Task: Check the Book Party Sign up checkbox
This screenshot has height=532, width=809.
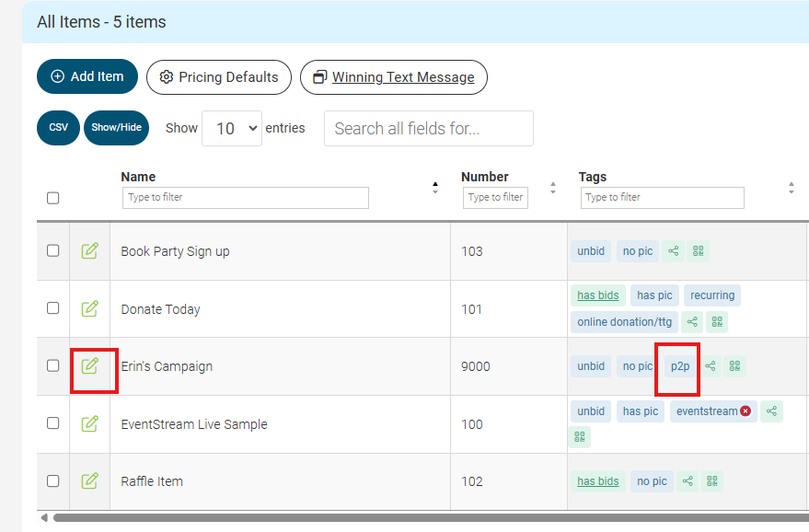Action: [x=53, y=250]
